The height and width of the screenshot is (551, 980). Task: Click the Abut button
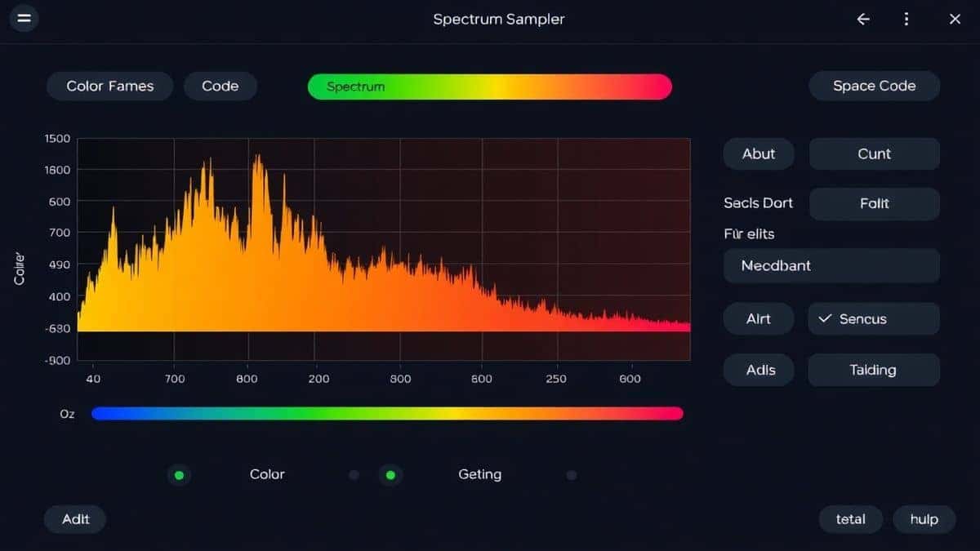coord(759,153)
